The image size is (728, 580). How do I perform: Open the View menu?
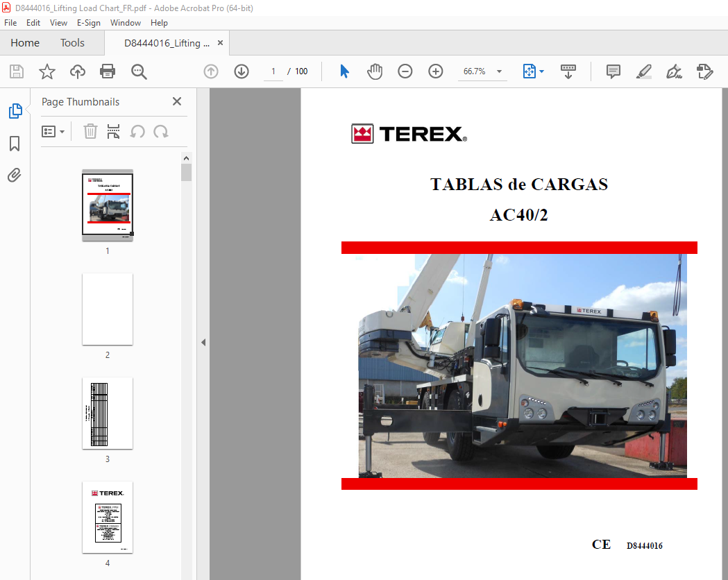(x=58, y=23)
